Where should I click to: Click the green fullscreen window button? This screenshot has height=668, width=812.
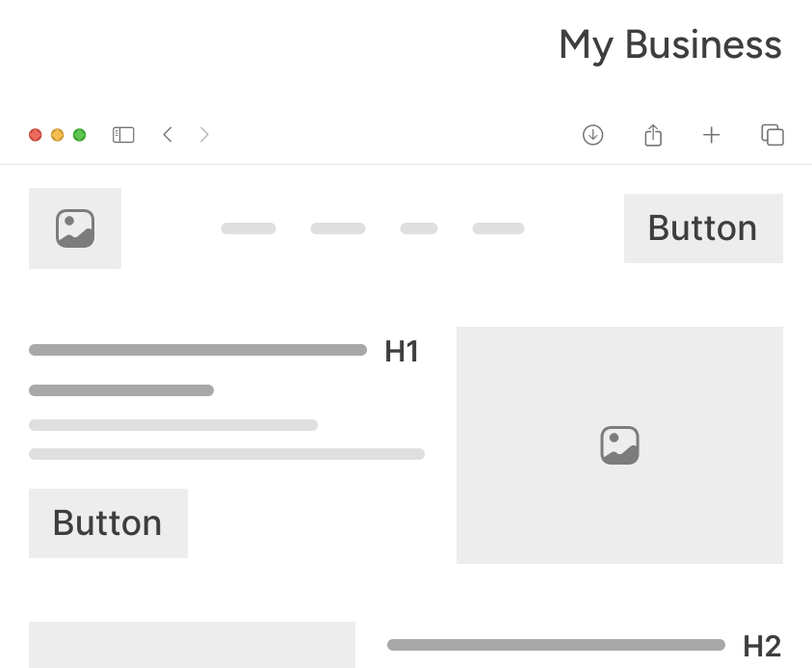[79, 135]
